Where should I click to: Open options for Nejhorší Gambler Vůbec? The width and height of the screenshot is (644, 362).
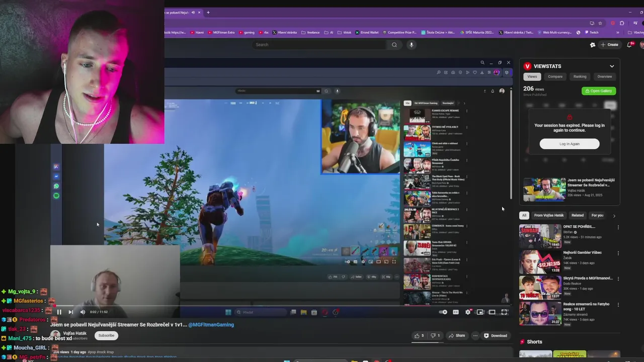pos(618,253)
